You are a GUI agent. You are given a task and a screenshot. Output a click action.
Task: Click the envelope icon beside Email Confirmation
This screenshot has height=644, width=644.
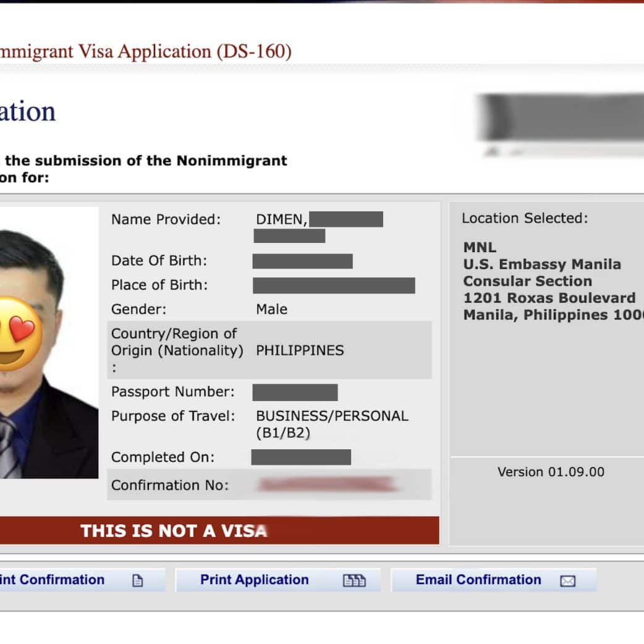coord(567,581)
